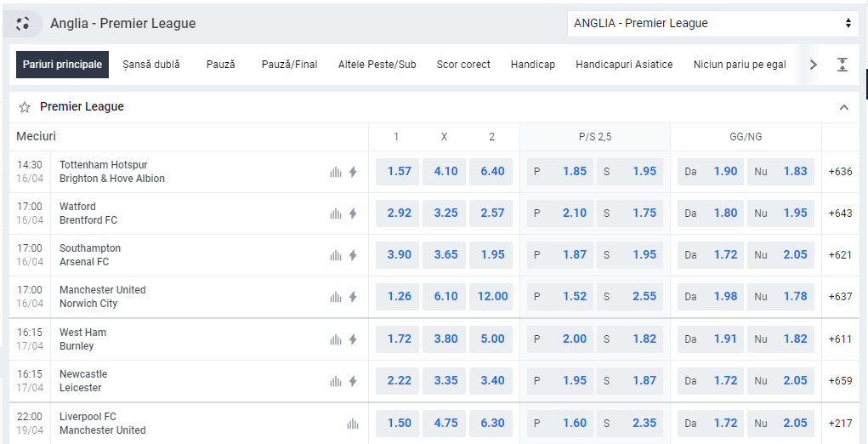Bet on Liverpool win at 1.50
868x444 pixels.
click(399, 424)
